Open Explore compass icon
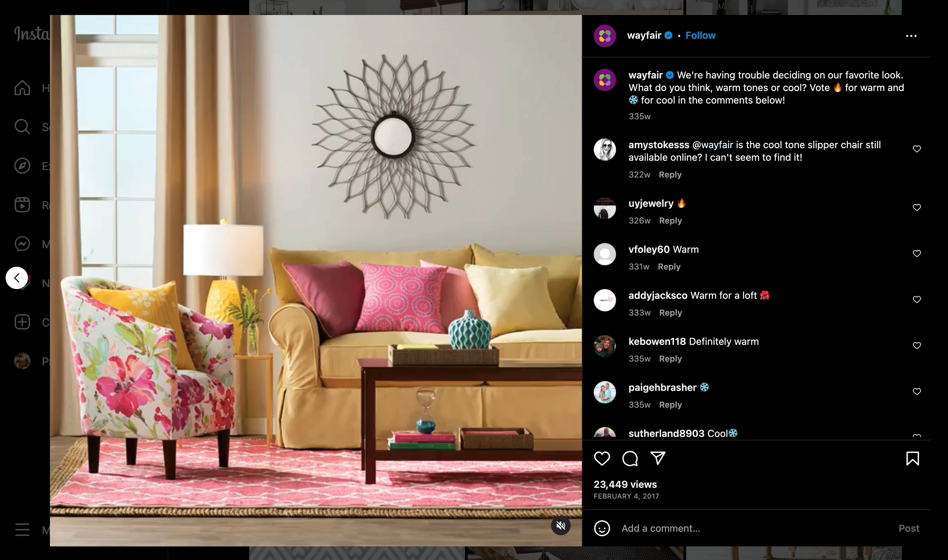Screen dimensions: 948x560 click(22, 166)
